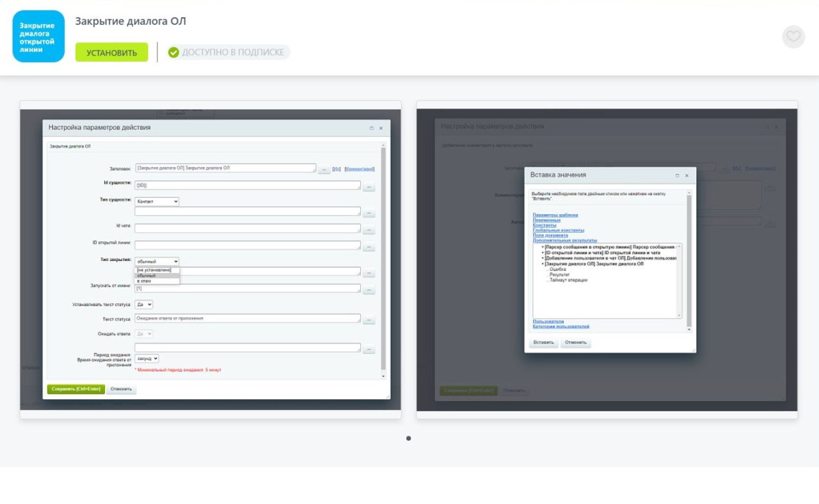Open the Устанавливать текст статуса dropdown
Viewport: 819px width, 504px height.
coord(144,305)
